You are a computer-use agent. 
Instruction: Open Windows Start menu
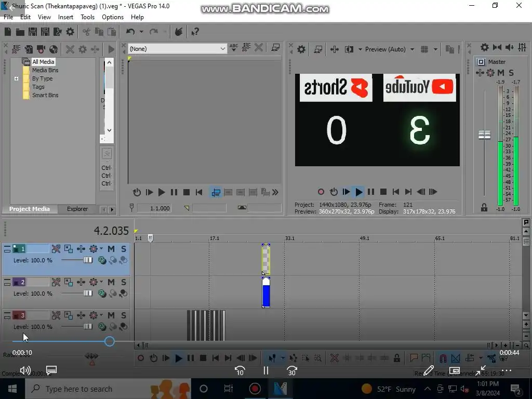click(12, 389)
